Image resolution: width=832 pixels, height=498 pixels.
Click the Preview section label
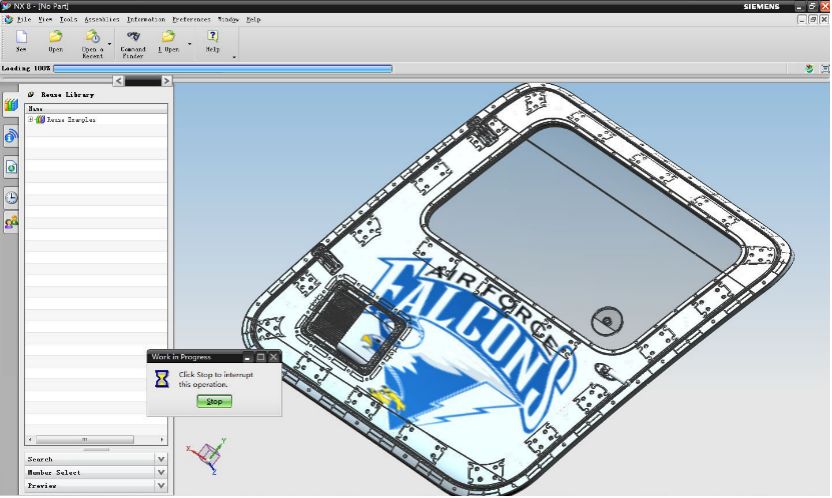pos(42,485)
